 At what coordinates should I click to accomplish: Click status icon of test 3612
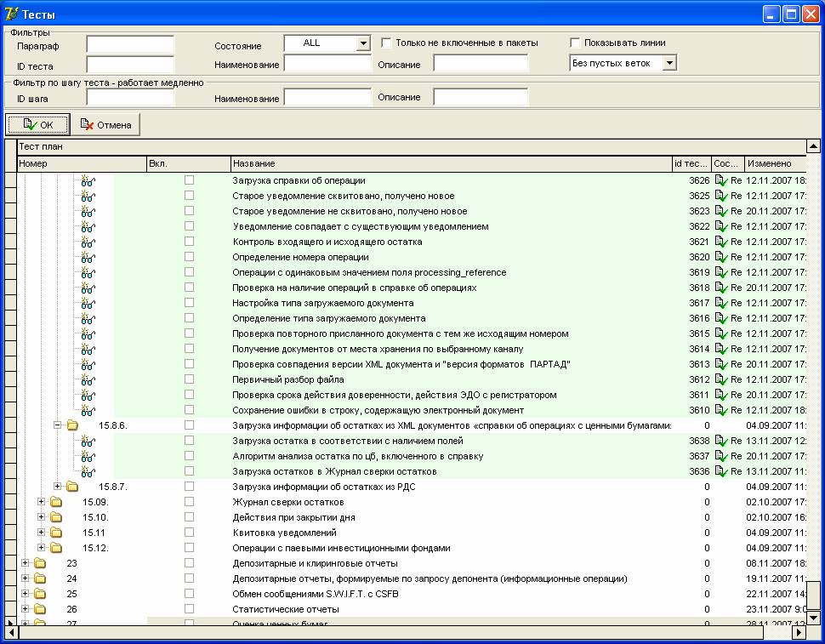[721, 379]
